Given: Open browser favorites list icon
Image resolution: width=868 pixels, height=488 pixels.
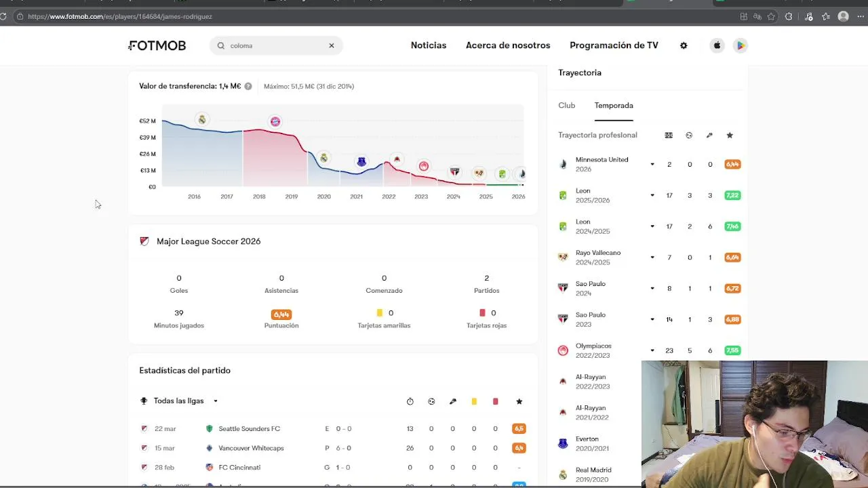Looking at the screenshot, I should coord(825,16).
